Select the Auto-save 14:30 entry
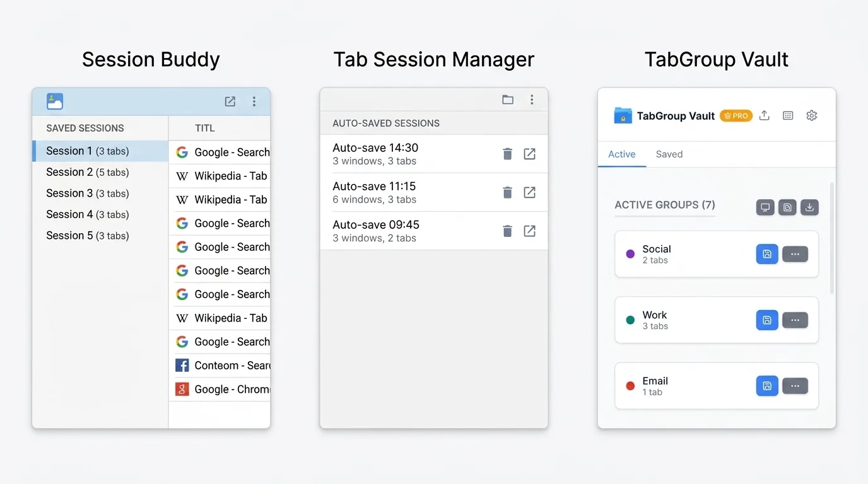 [434, 154]
